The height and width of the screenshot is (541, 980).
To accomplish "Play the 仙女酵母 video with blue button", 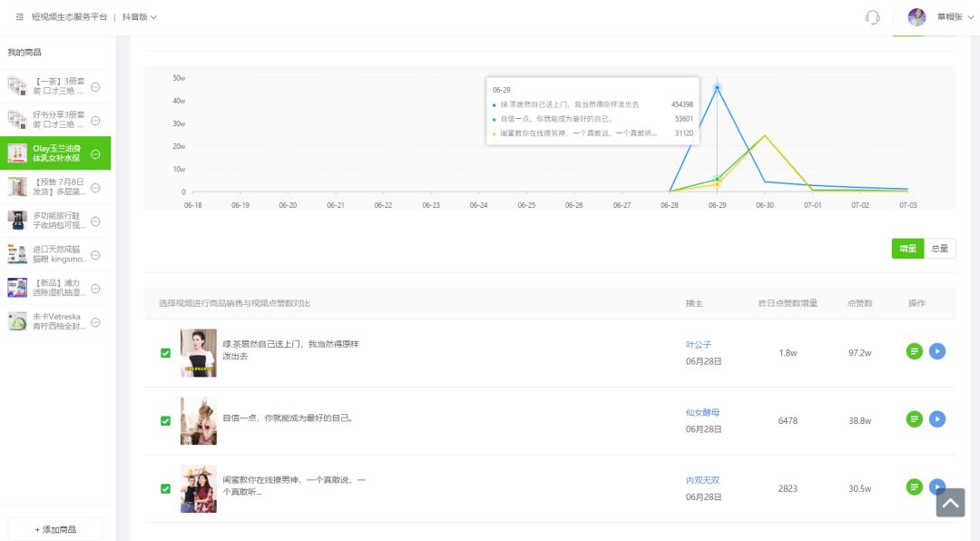I will coord(937,419).
